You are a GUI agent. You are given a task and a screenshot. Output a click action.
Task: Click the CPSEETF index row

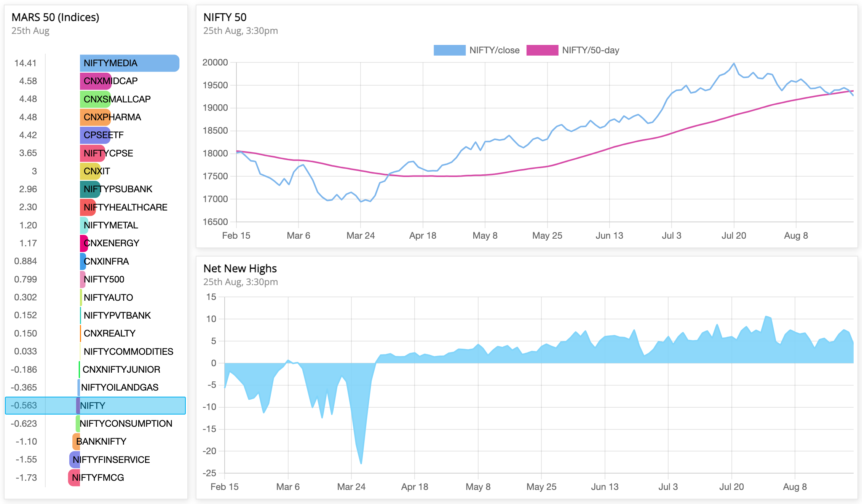[95, 135]
